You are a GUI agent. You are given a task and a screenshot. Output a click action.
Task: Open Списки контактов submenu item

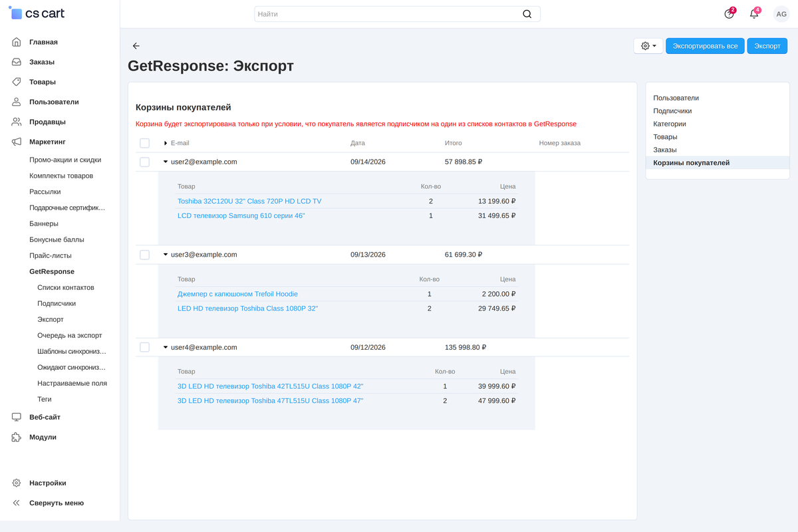pos(66,287)
